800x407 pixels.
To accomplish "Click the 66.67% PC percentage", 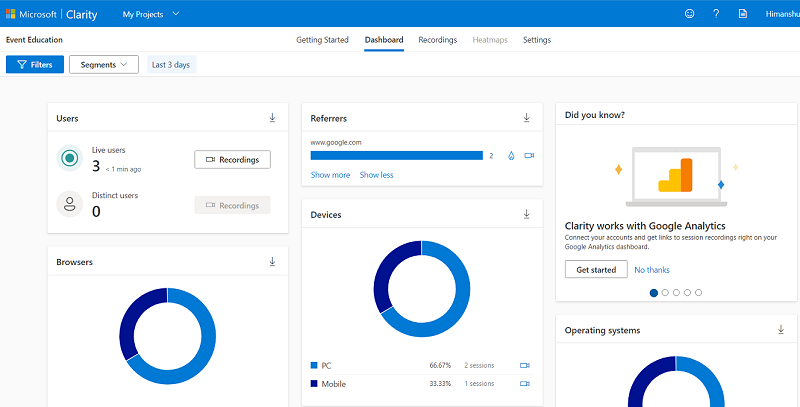I will pyautogui.click(x=440, y=365).
